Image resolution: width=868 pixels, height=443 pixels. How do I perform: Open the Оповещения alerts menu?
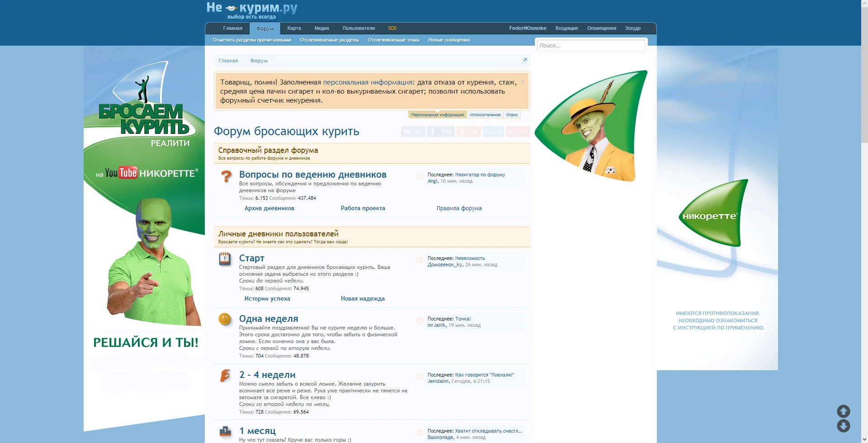[602, 28]
